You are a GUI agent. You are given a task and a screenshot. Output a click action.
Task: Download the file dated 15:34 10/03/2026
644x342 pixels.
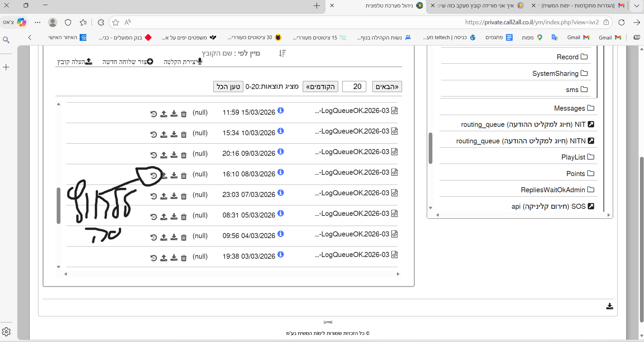click(174, 135)
